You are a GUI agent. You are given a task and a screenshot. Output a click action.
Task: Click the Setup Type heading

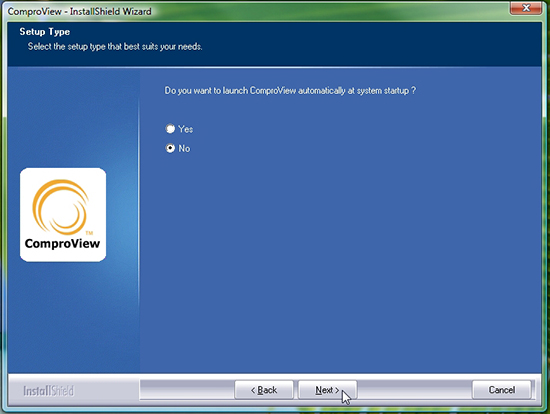(45, 32)
